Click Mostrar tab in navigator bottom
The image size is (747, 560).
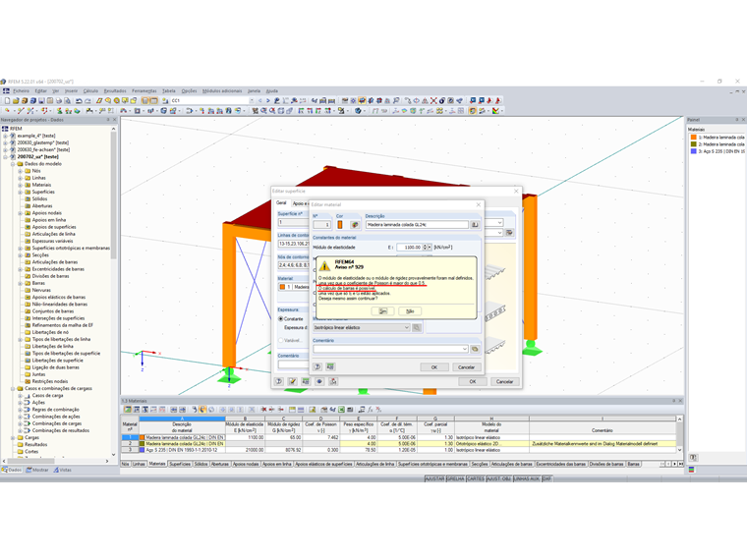tap(37, 470)
